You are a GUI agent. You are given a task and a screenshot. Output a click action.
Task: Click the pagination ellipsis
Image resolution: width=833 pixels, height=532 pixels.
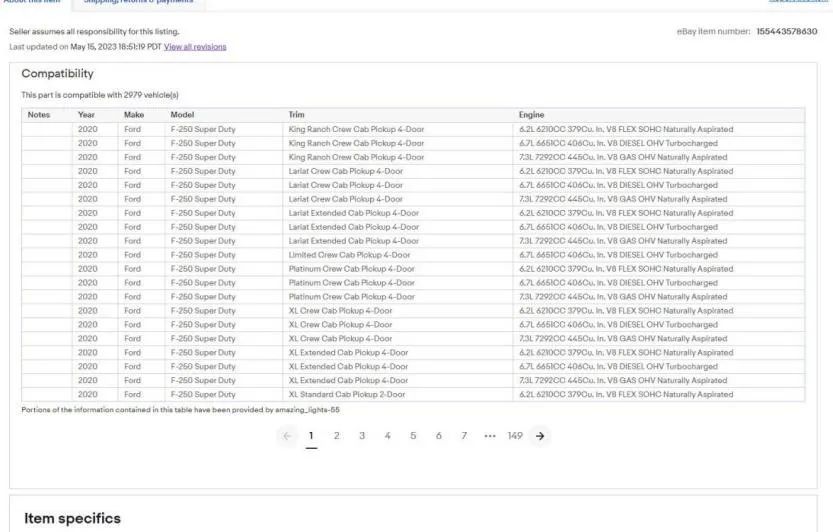(490, 436)
